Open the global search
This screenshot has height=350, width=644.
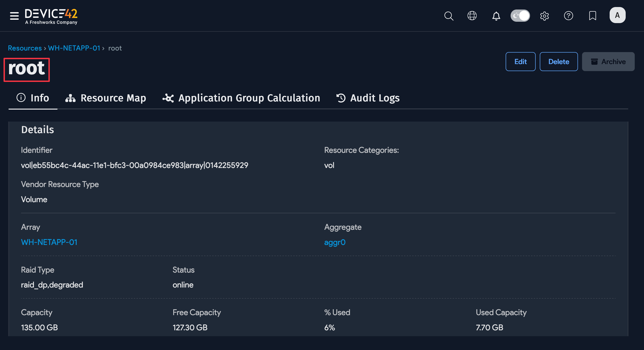click(449, 16)
